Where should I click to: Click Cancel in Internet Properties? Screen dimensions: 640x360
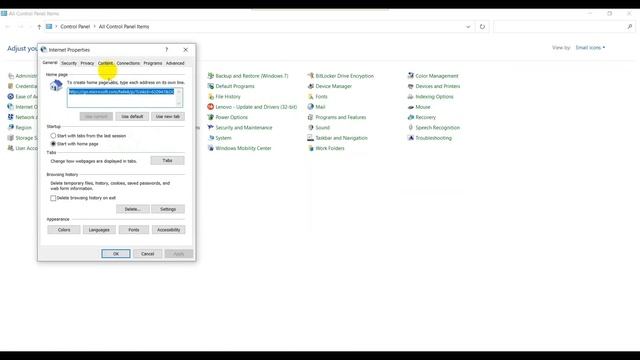[147, 253]
